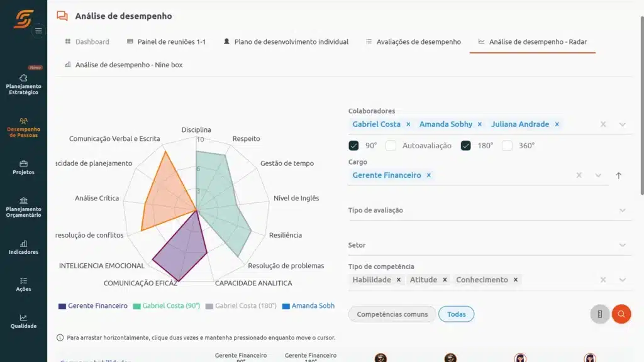This screenshot has height=362, width=644.
Task: Click the Competências comuns button
Action: tap(391, 314)
